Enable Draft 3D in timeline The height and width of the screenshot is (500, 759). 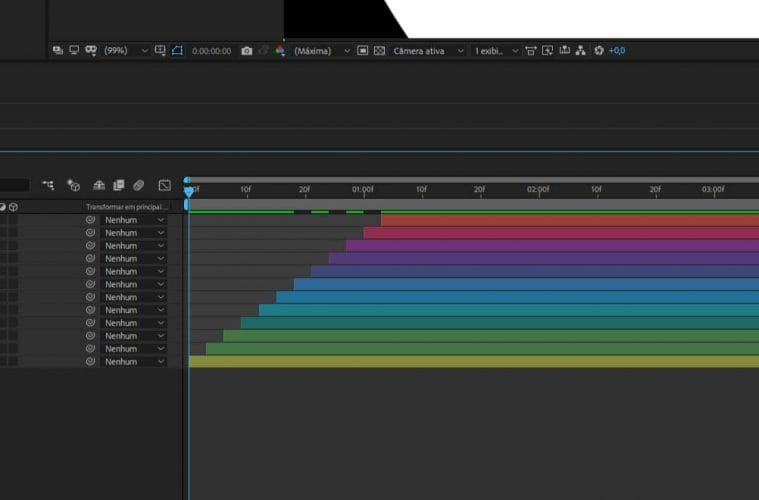(x=73, y=185)
